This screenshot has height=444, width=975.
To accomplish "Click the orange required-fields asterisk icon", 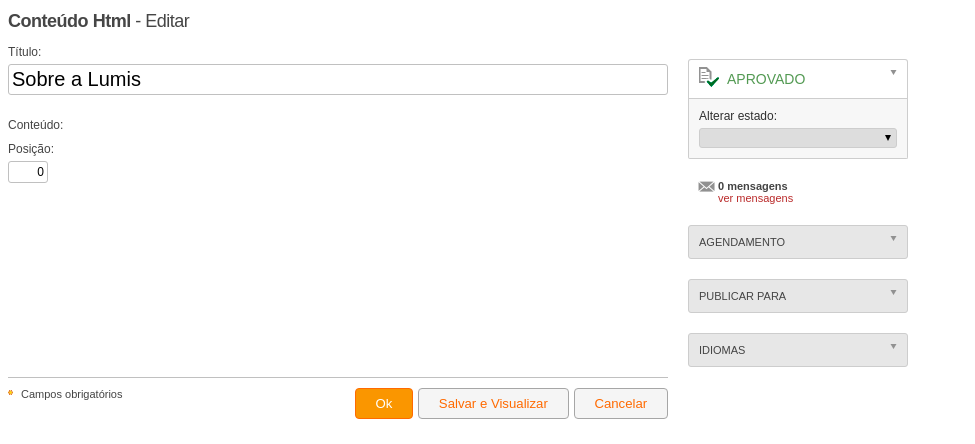I will 11,393.
